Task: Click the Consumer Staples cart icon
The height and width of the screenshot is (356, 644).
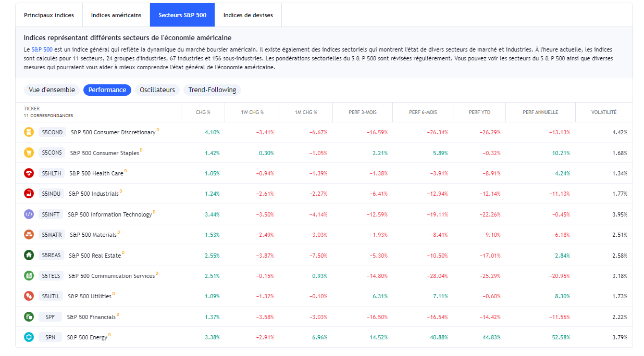Action: (x=29, y=152)
